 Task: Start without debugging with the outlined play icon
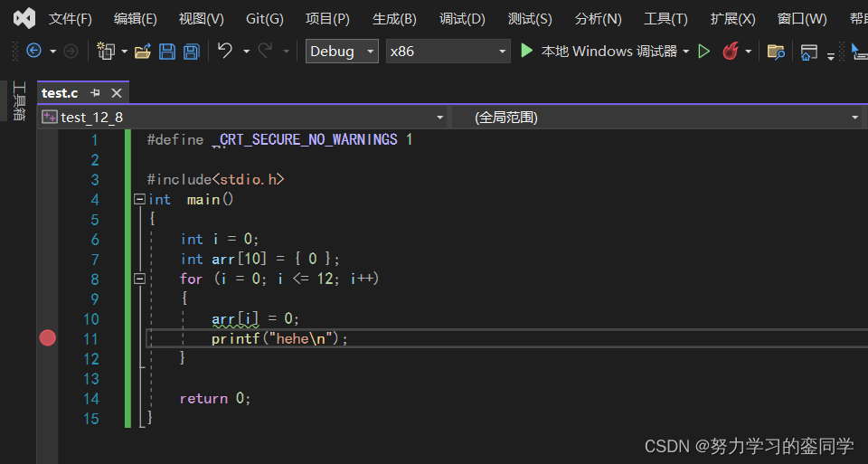pos(704,52)
